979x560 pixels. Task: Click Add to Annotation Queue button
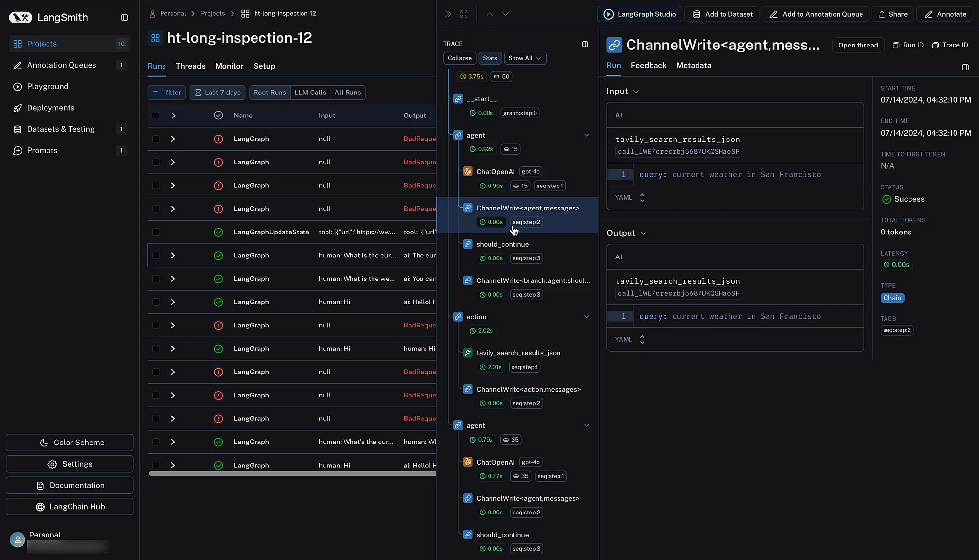pyautogui.click(x=816, y=14)
